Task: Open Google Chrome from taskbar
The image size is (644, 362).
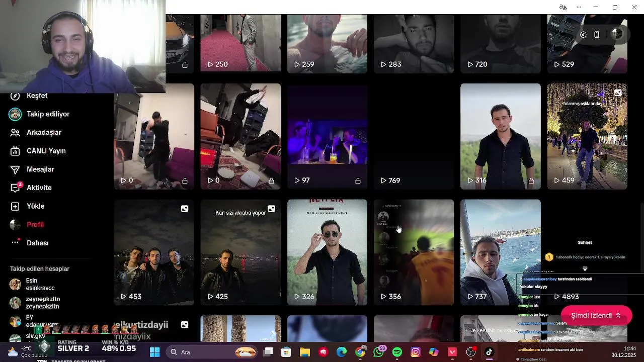Action: [360, 352]
